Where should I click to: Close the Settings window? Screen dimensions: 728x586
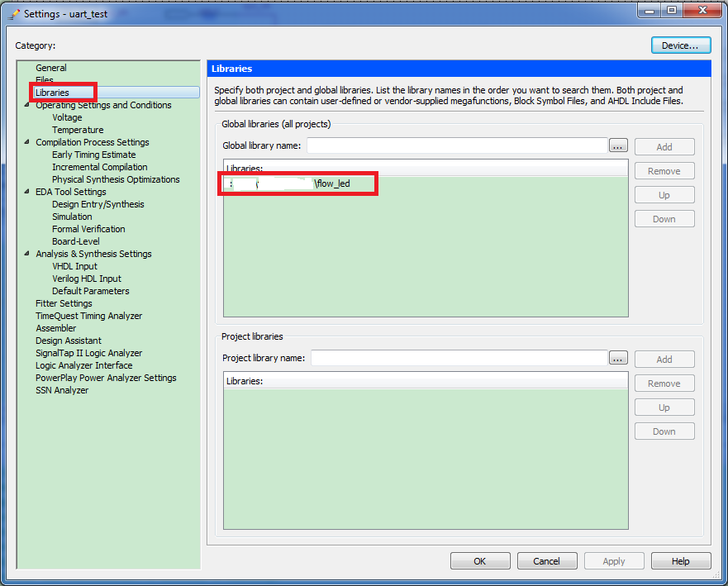pos(702,10)
